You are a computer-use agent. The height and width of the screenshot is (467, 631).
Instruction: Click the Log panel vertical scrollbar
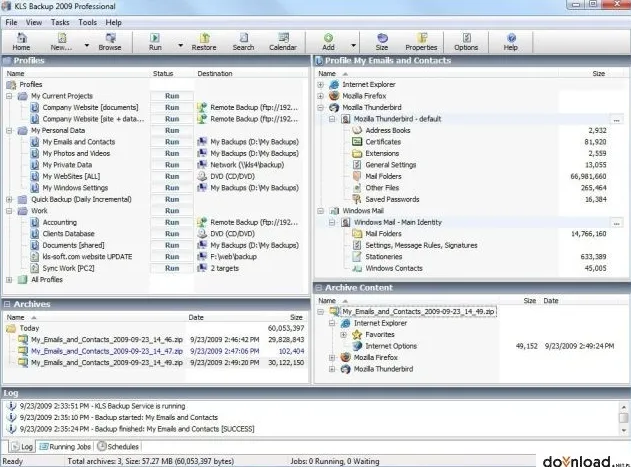point(623,418)
